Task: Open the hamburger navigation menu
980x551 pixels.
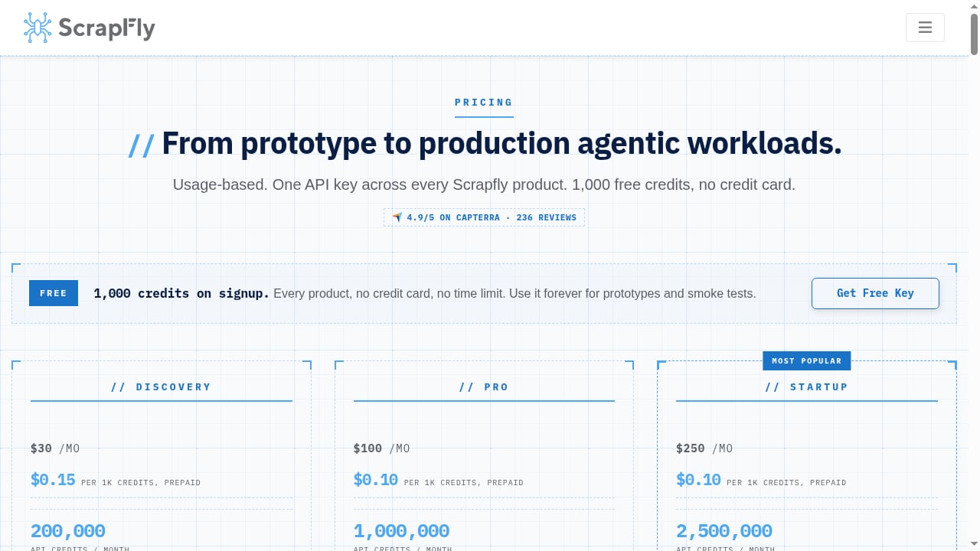Action: pyautogui.click(x=925, y=28)
